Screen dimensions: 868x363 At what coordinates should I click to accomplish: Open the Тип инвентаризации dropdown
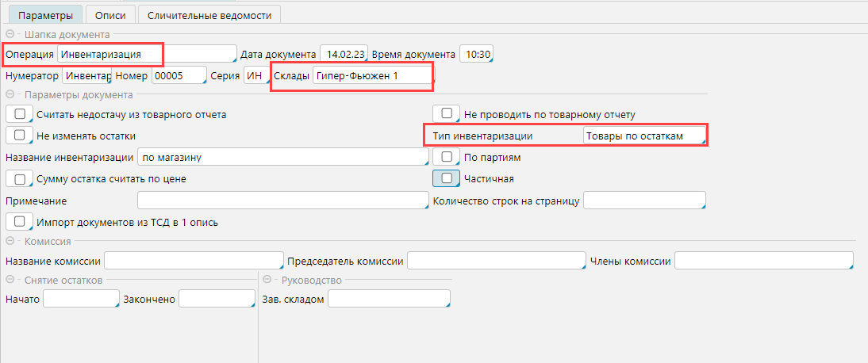643,136
